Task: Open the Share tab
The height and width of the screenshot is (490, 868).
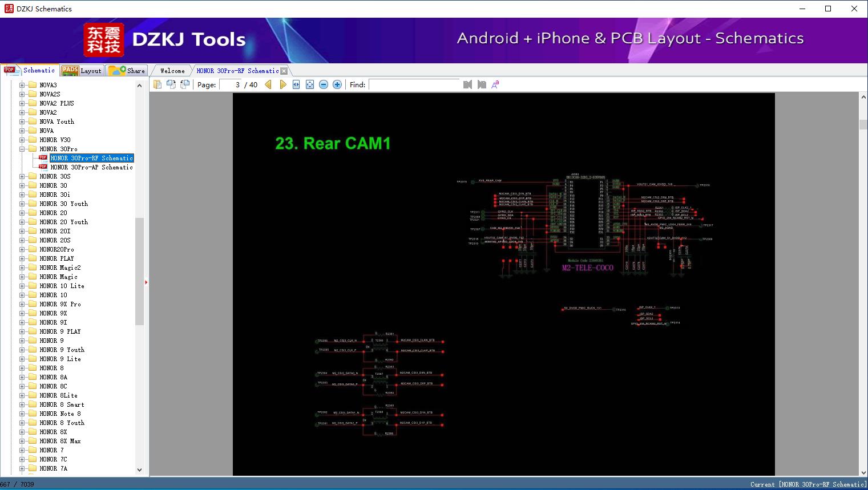Action: [x=128, y=71]
